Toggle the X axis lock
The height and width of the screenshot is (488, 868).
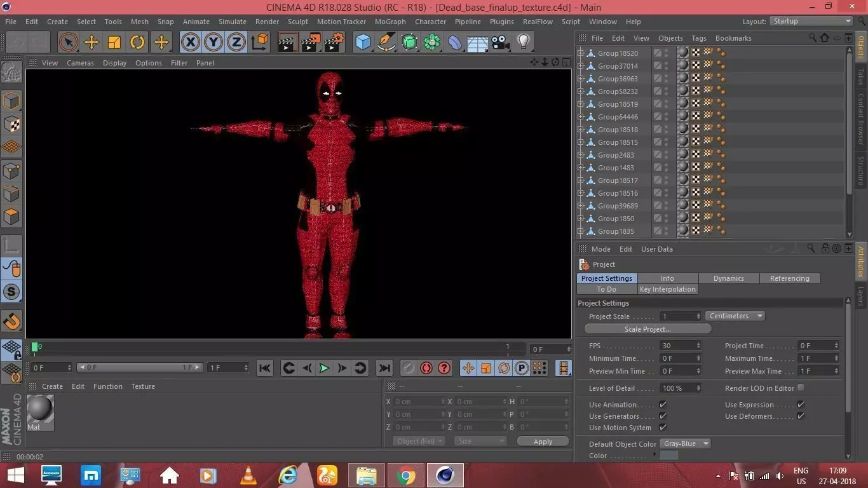point(190,43)
